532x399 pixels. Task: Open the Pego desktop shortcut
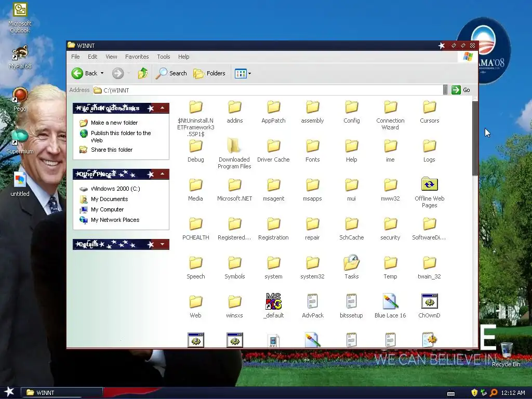(20, 99)
